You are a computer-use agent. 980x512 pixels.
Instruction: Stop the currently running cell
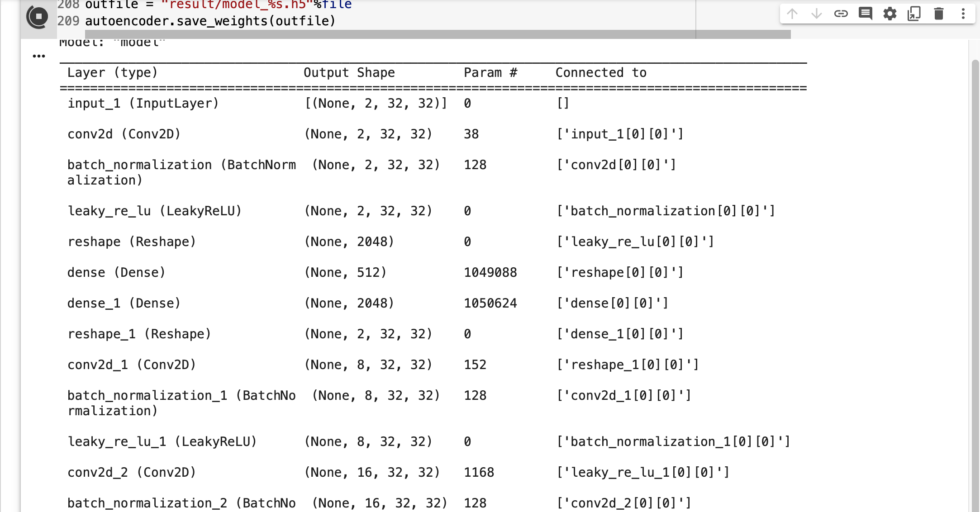38,16
